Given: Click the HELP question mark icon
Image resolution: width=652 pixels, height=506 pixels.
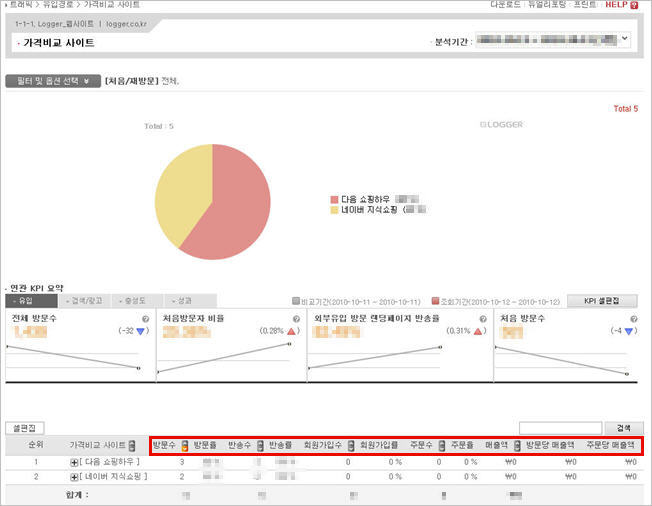Looking at the screenshot, I should point(638,5).
